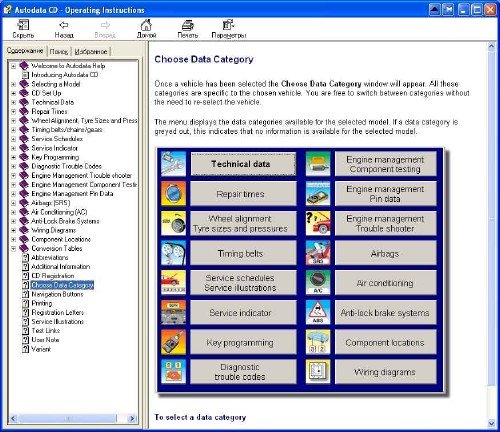Click the Trouble shooter question-mark icon
This screenshot has width=500, height=432.
(x=318, y=223)
